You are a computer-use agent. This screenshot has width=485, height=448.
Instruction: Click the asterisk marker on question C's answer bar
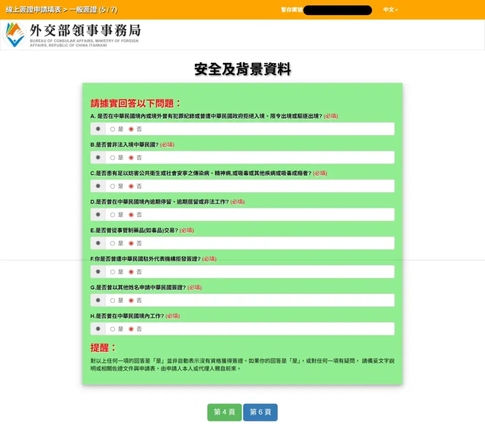97,186
